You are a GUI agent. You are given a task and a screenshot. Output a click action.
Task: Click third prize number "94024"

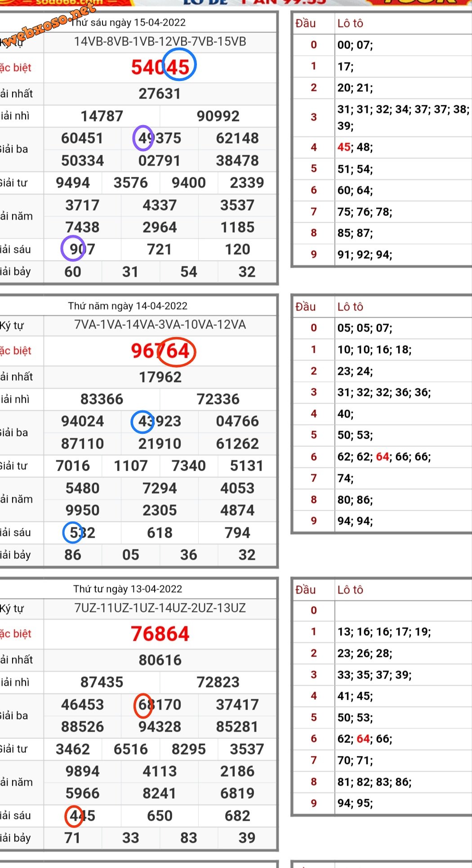tap(82, 421)
